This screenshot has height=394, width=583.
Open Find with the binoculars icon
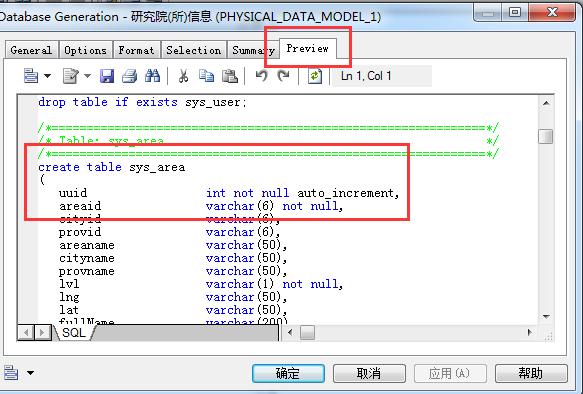[152, 76]
